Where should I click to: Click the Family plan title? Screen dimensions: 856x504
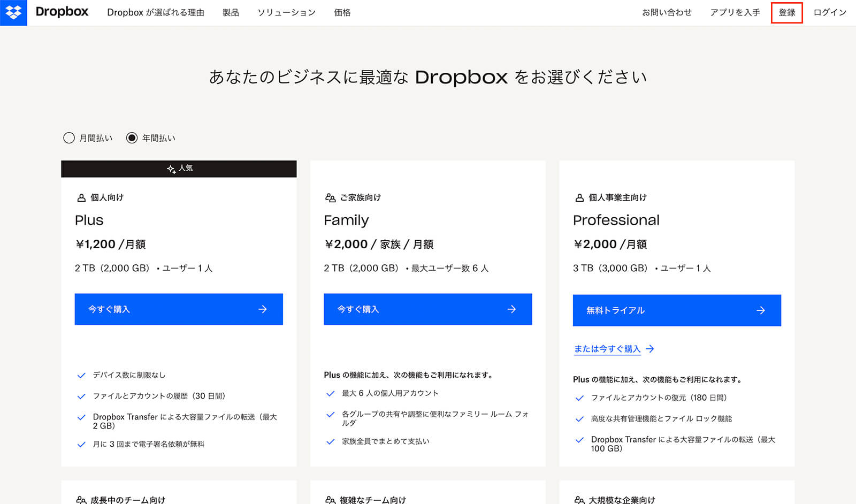click(x=346, y=220)
